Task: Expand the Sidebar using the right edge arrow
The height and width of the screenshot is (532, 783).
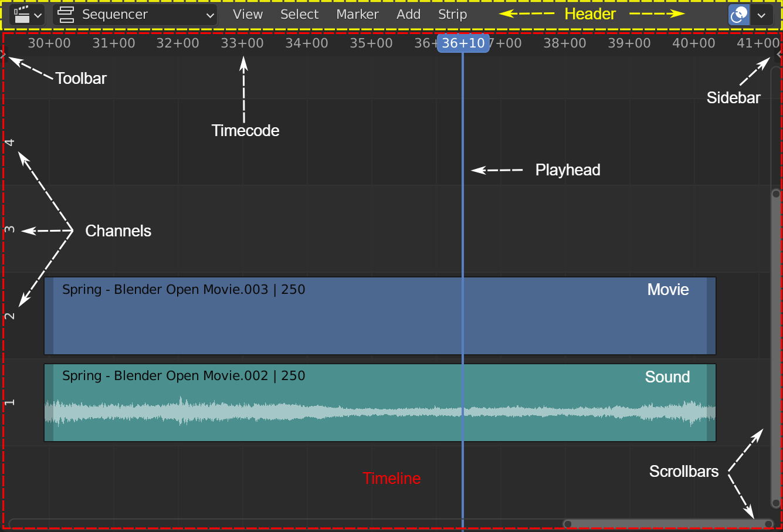Action: (778, 55)
